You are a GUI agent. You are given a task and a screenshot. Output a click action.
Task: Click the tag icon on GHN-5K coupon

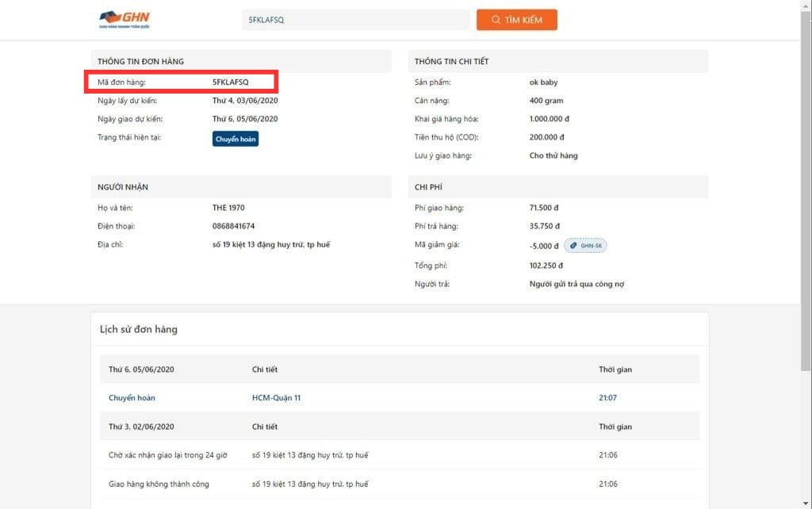573,246
